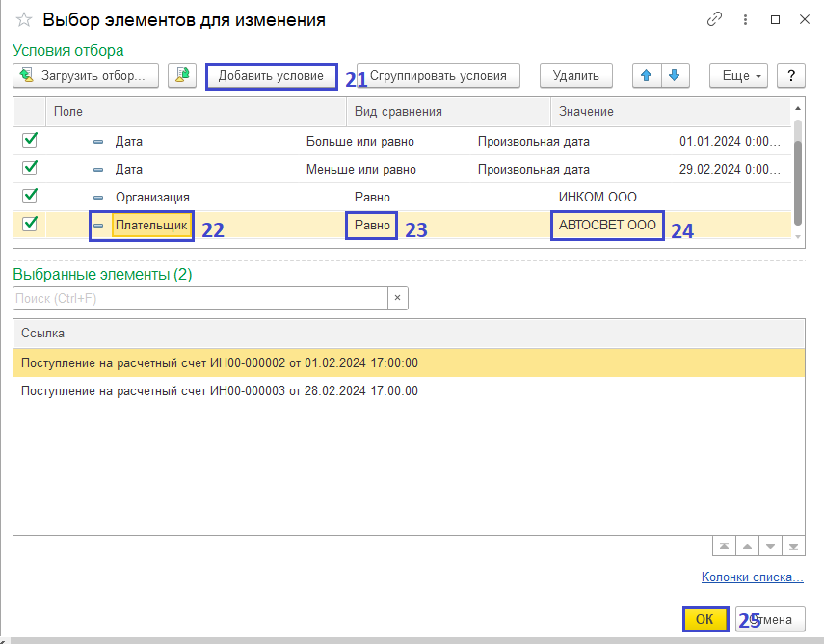Click Добавить условие button
The height and width of the screenshot is (644, 824).
click(x=271, y=75)
